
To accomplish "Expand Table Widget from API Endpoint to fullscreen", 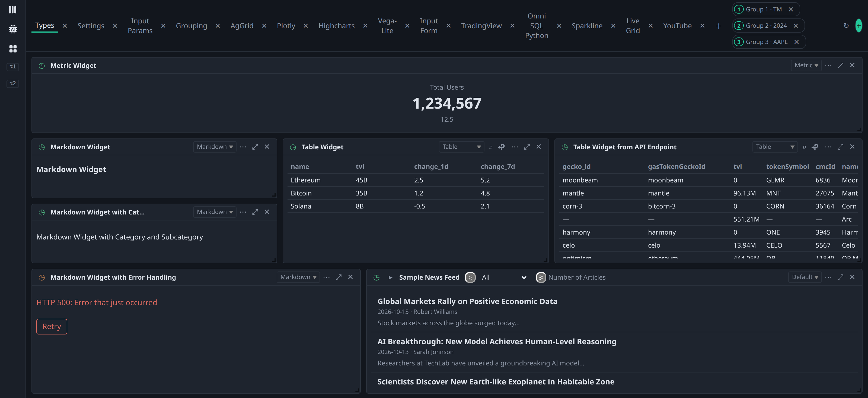I will coord(840,147).
